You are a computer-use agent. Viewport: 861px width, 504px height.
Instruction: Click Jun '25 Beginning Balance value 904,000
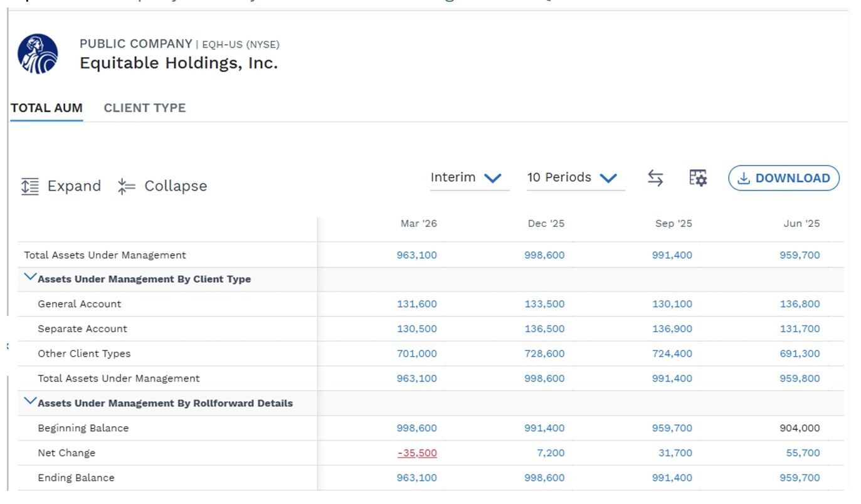tap(800, 428)
